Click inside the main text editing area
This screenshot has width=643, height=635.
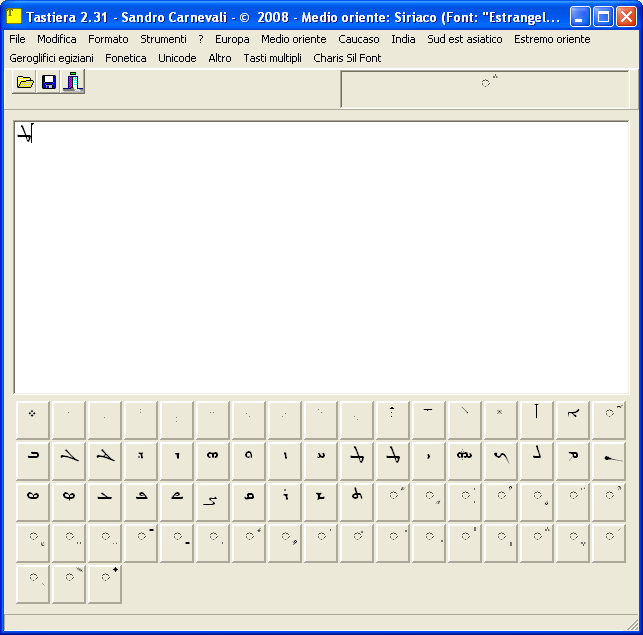tap(321, 257)
